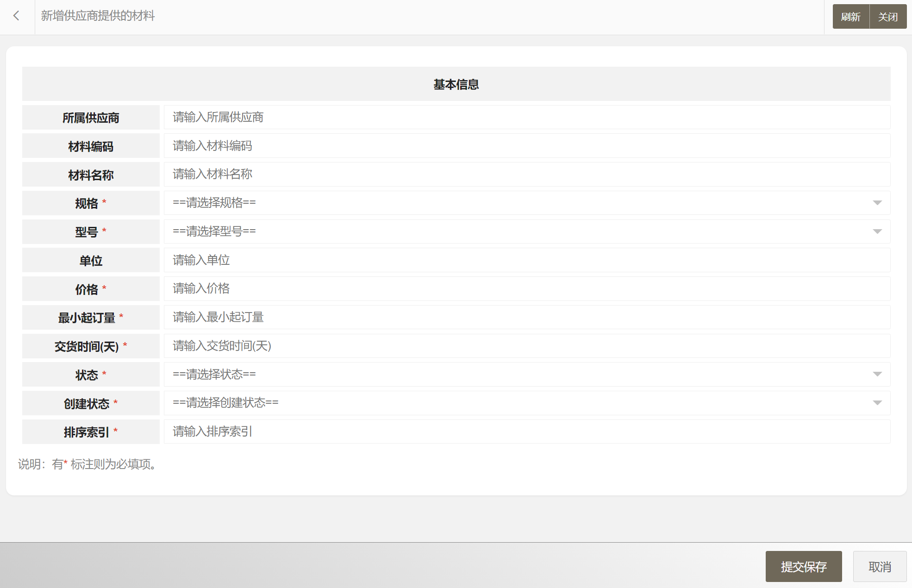This screenshot has height=588, width=912.
Task: Click the 材料编码 text field
Action: tap(526, 146)
